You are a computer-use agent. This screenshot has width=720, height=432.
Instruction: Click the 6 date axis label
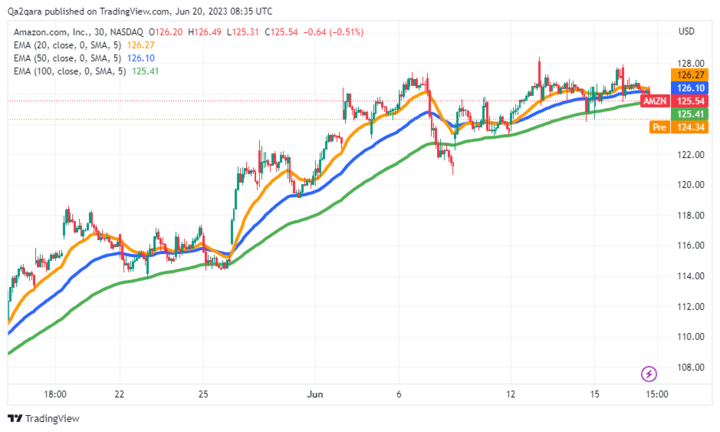(399, 394)
